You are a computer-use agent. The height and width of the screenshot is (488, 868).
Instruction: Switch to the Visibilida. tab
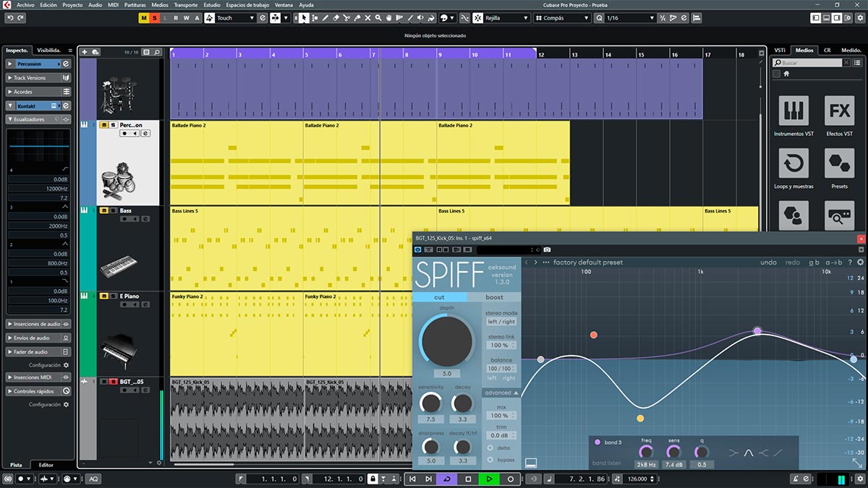48,50
